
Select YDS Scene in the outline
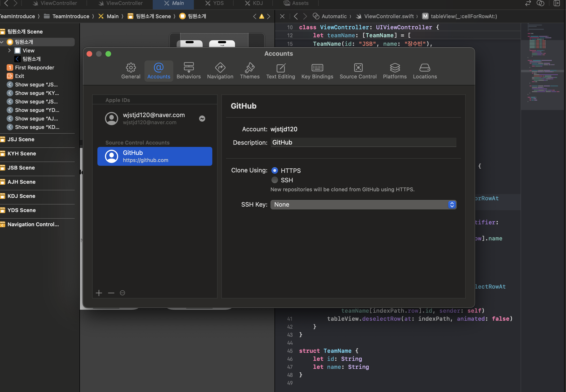(x=18, y=210)
